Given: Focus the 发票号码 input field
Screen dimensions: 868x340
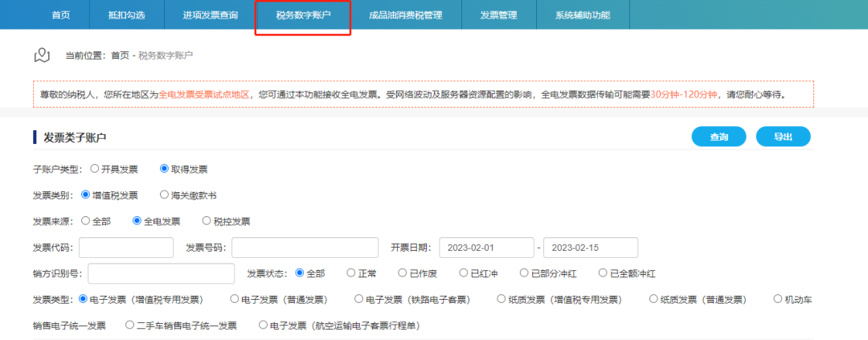Looking at the screenshot, I should pos(305,248).
